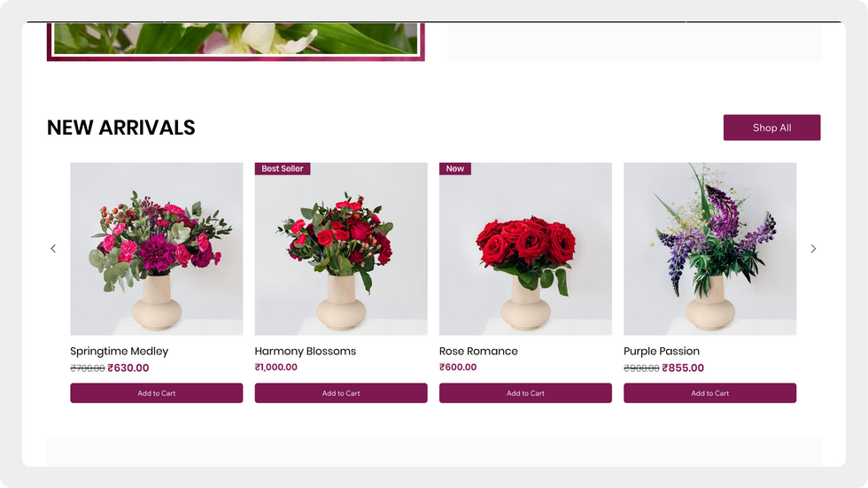Open Harmony Blossoms bouquet image
This screenshot has width=868, height=488.
[341, 248]
